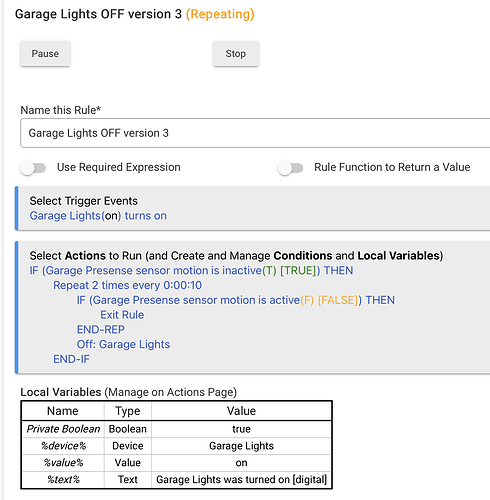Select the %value% variable name cell

[63, 463]
